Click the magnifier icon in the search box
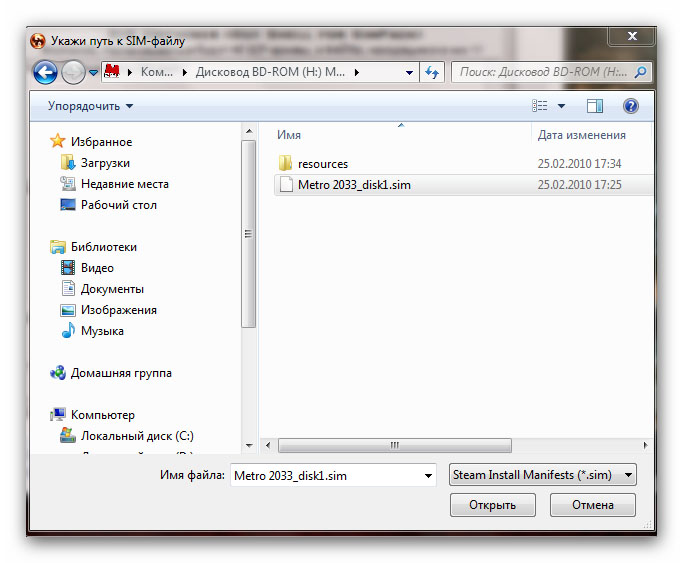This screenshot has width=683, height=563. pos(641,72)
